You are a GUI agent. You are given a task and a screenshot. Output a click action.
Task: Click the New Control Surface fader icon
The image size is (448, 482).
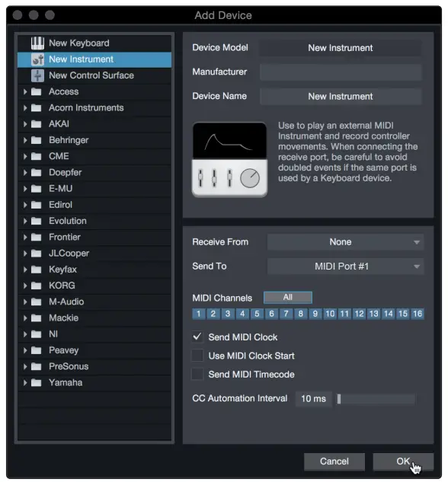37,75
